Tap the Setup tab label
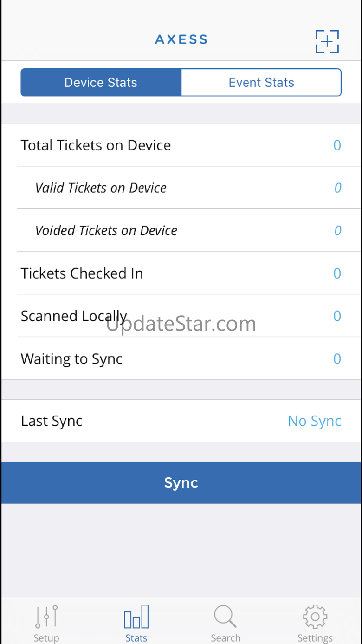362x644 pixels. pos(46,638)
